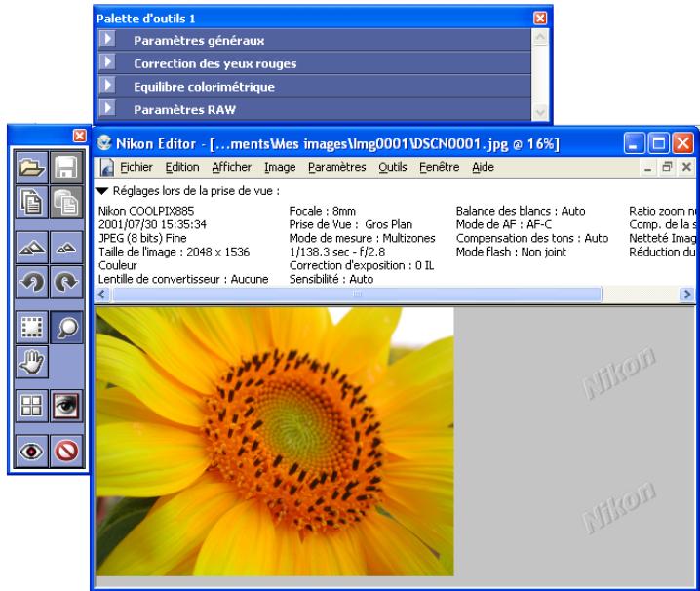Collapse Réglages lors de la prise de vue
The height and width of the screenshot is (591, 700).
pyautogui.click(x=102, y=191)
